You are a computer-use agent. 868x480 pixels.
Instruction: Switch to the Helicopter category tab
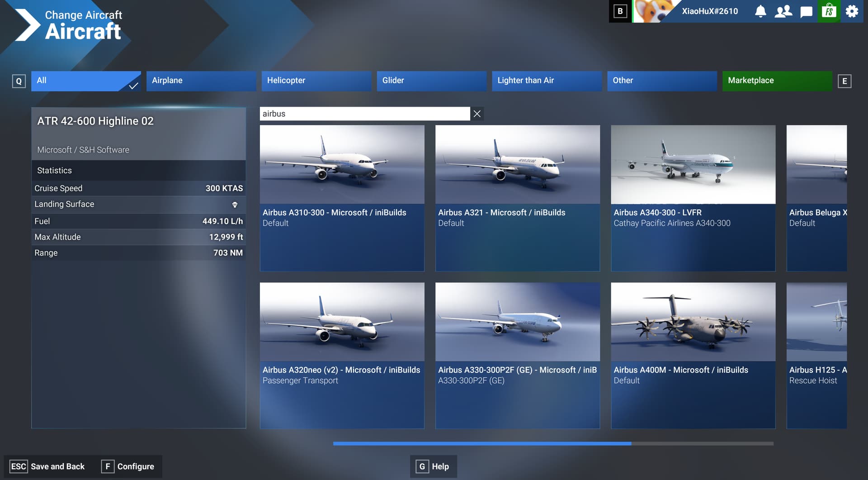pyautogui.click(x=316, y=81)
